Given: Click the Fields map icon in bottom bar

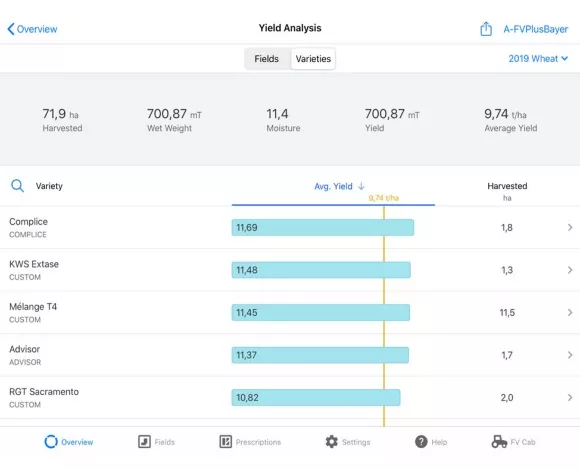Looking at the screenshot, I should point(144,442).
